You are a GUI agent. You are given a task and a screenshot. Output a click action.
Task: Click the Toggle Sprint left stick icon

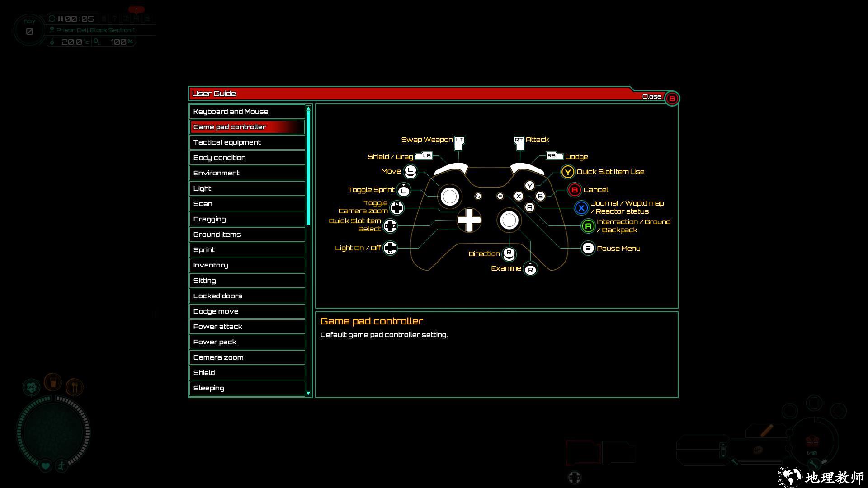tap(403, 191)
